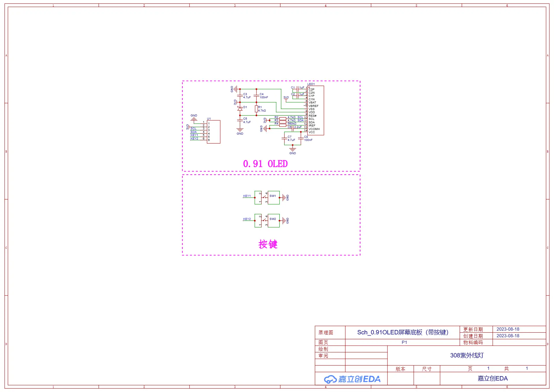This screenshot has width=554, height=392.
Task: Click the 嘉立创EDA cloud logo
Action: pos(352,379)
